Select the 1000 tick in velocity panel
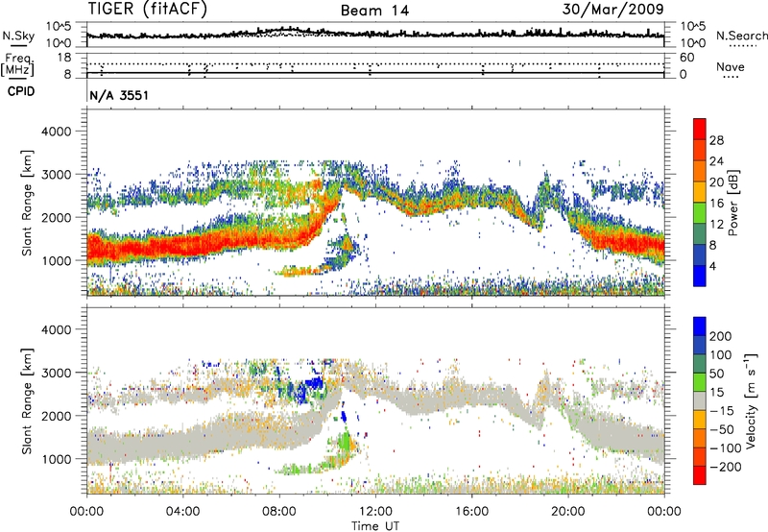Screen dimensions: 768x532 56,460
